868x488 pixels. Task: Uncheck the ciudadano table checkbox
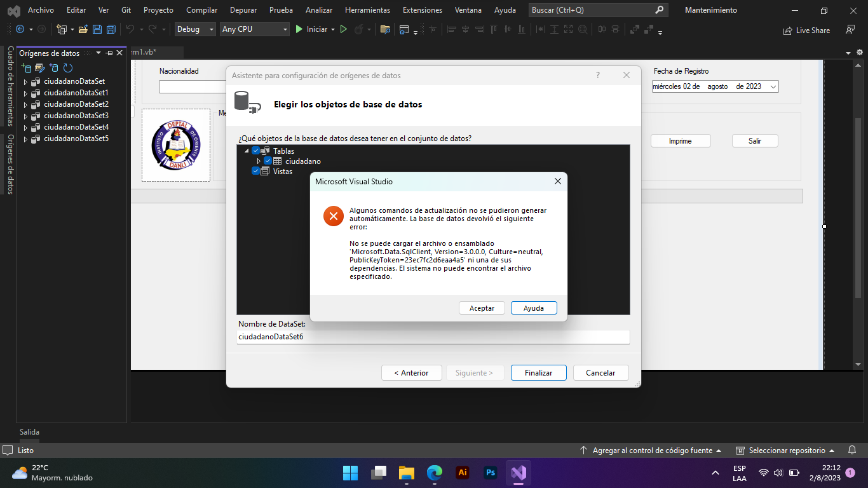(268, 161)
